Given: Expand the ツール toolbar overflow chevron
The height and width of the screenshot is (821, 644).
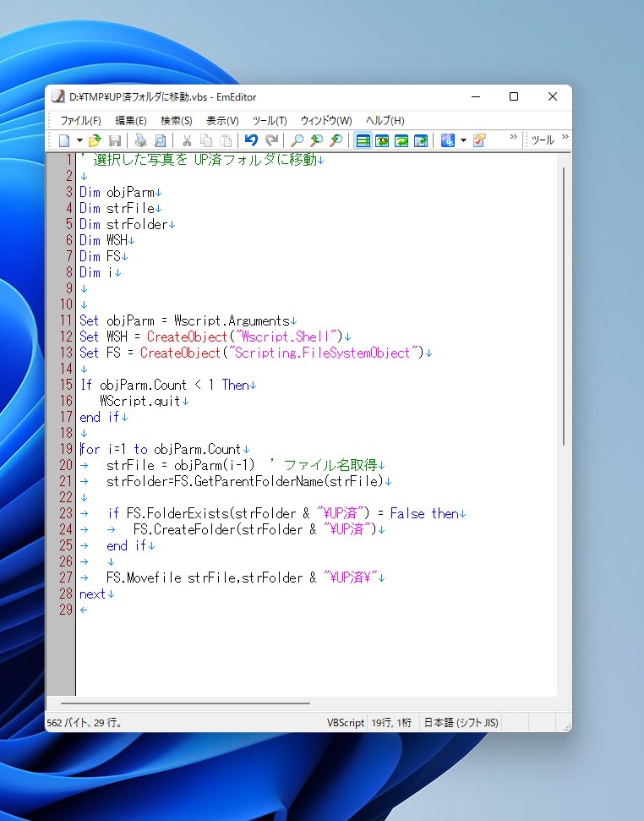Looking at the screenshot, I should pyautogui.click(x=565, y=137).
